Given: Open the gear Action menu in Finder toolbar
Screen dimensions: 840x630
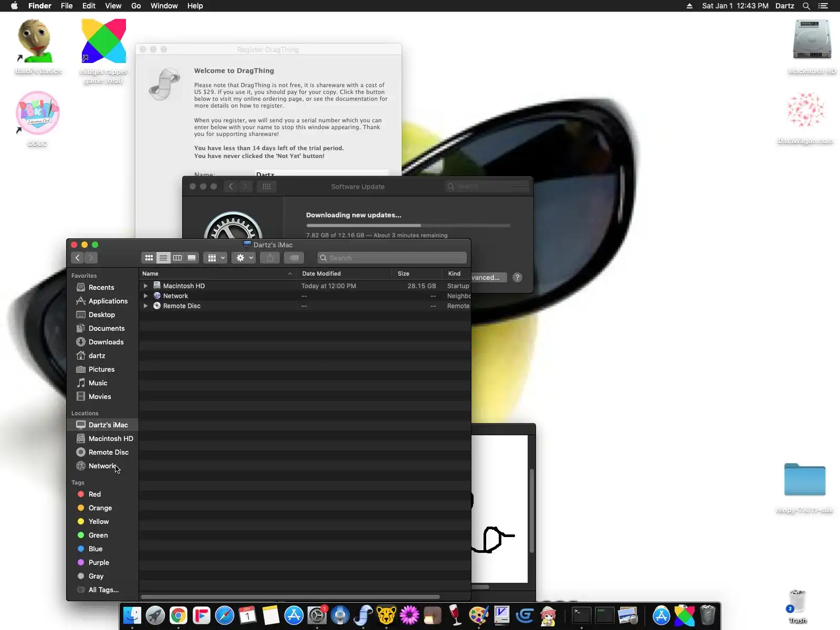Looking at the screenshot, I should tap(244, 258).
